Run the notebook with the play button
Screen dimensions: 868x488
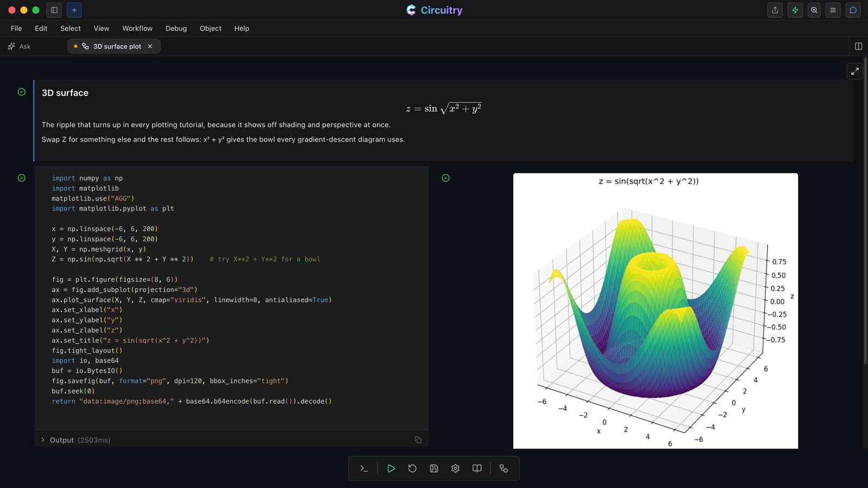click(391, 468)
